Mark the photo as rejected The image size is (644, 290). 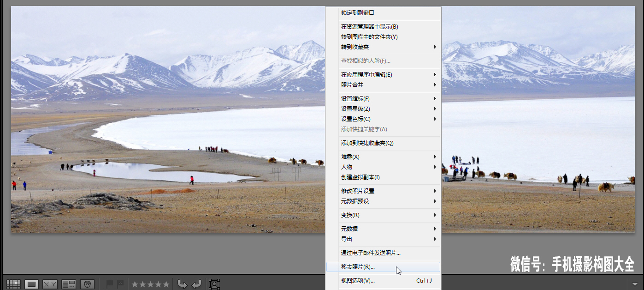pos(120,284)
